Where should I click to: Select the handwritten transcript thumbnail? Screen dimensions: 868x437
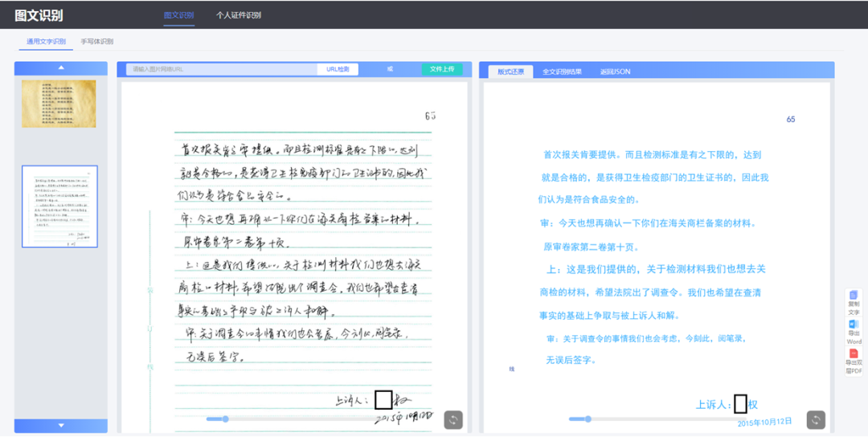(x=59, y=206)
